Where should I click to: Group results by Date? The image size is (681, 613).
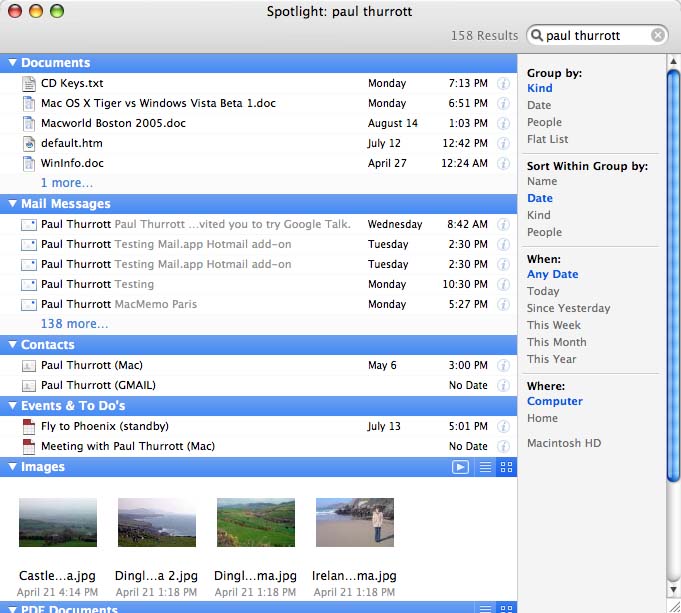tap(539, 105)
